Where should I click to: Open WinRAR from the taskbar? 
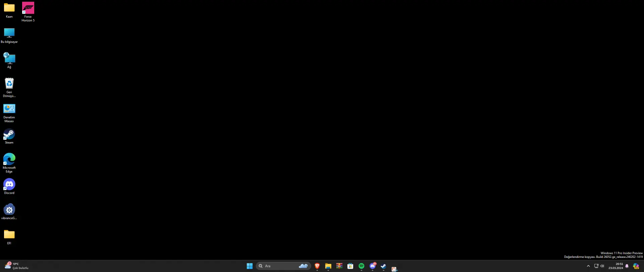tap(339, 266)
